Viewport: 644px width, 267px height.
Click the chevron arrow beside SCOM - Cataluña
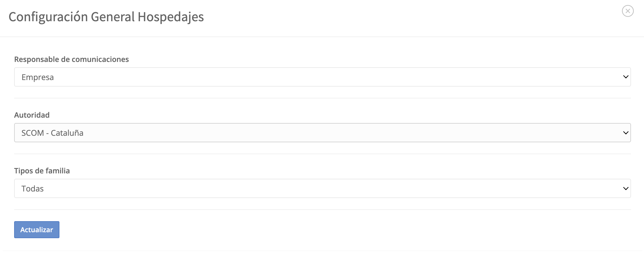626,133
